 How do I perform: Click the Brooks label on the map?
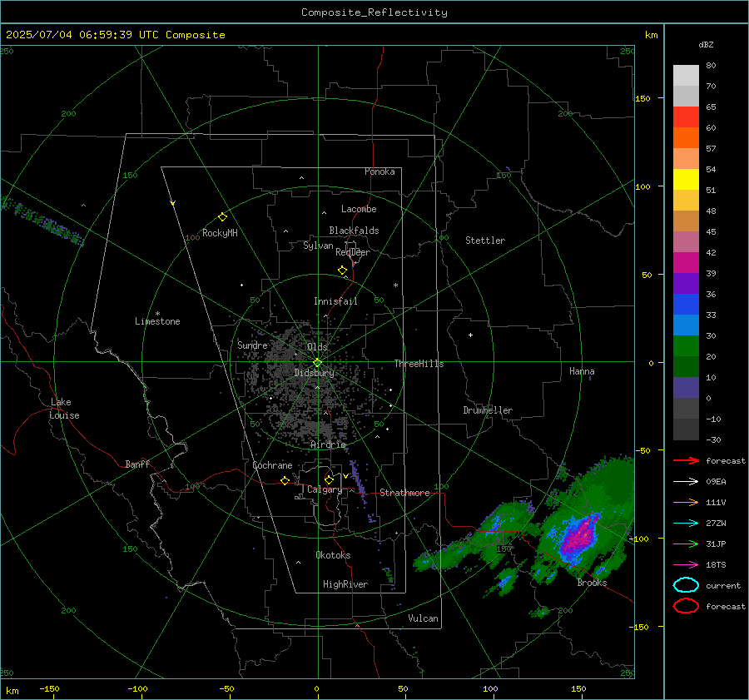pos(592,583)
